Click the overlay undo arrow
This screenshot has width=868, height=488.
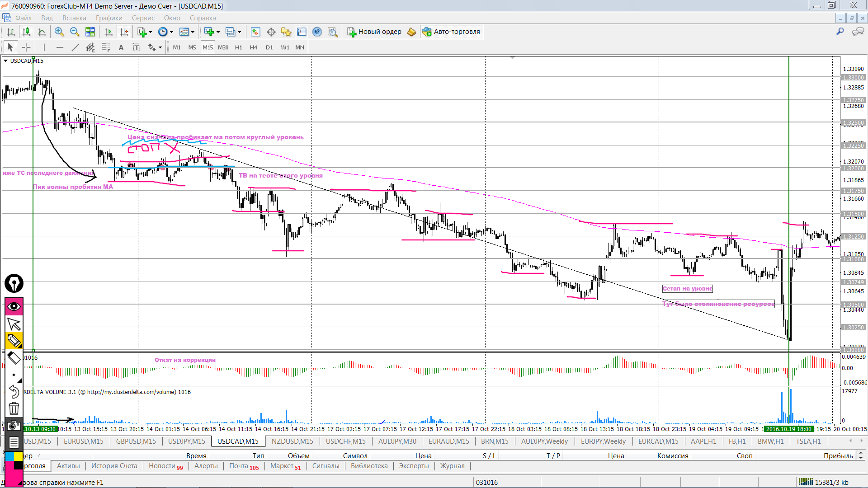tap(14, 391)
